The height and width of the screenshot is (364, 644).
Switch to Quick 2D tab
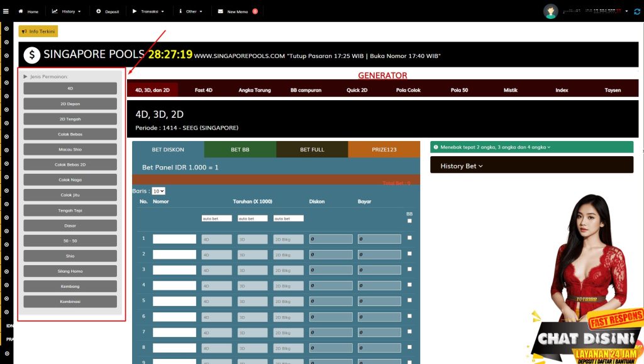click(x=357, y=90)
